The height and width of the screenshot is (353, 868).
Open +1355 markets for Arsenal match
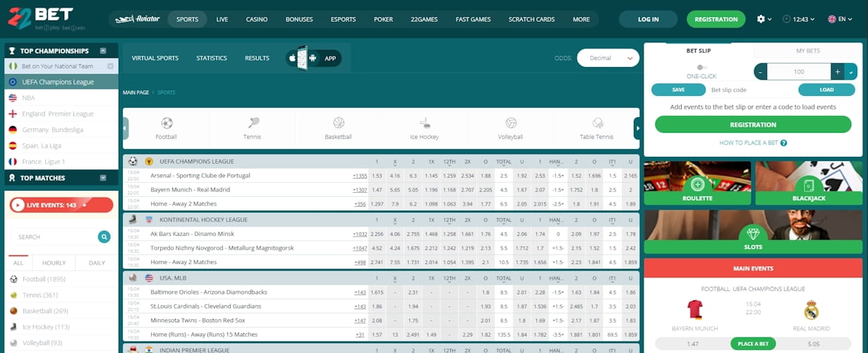[x=360, y=176]
